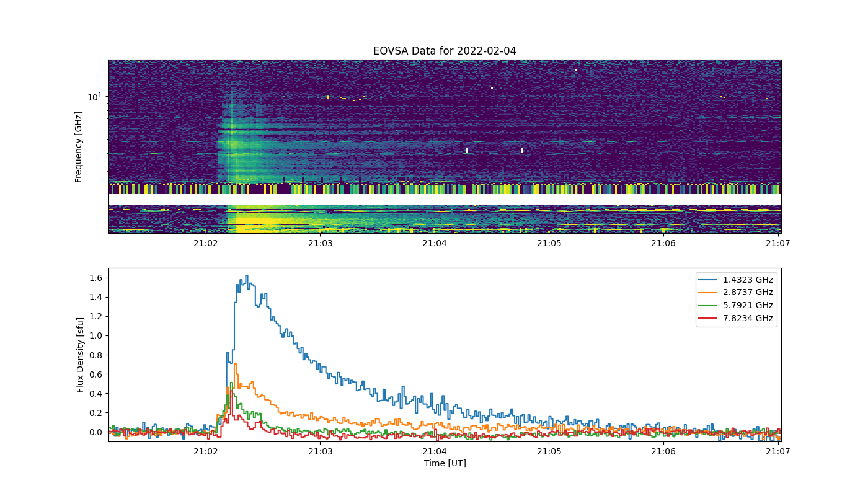Click the Time [UT] axis label

[445, 463]
